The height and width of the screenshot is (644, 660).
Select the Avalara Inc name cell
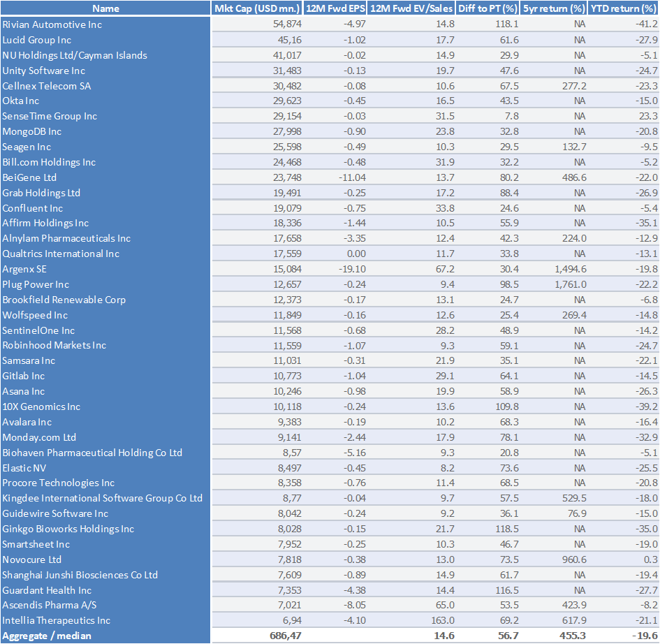pos(27,422)
